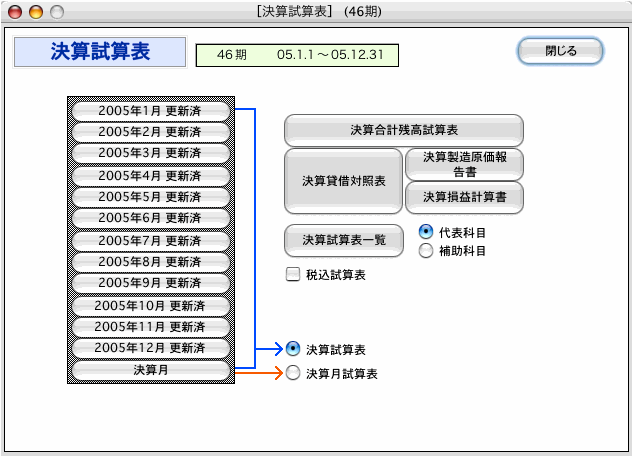Minimize the window with the yellow button
The width and height of the screenshot is (632, 456).
click(x=36, y=12)
